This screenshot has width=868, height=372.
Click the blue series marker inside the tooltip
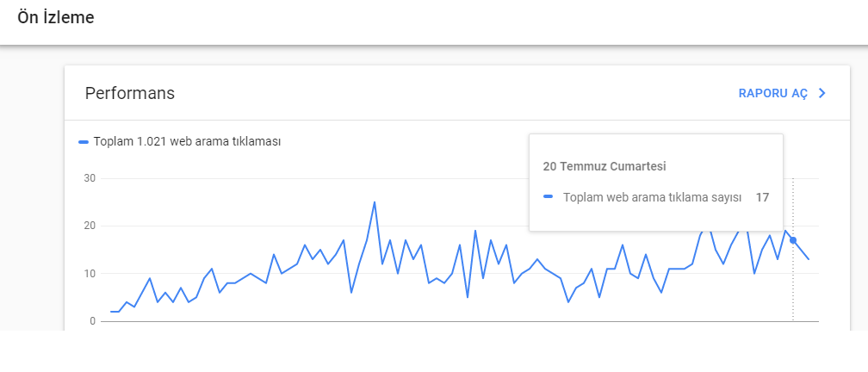click(548, 197)
